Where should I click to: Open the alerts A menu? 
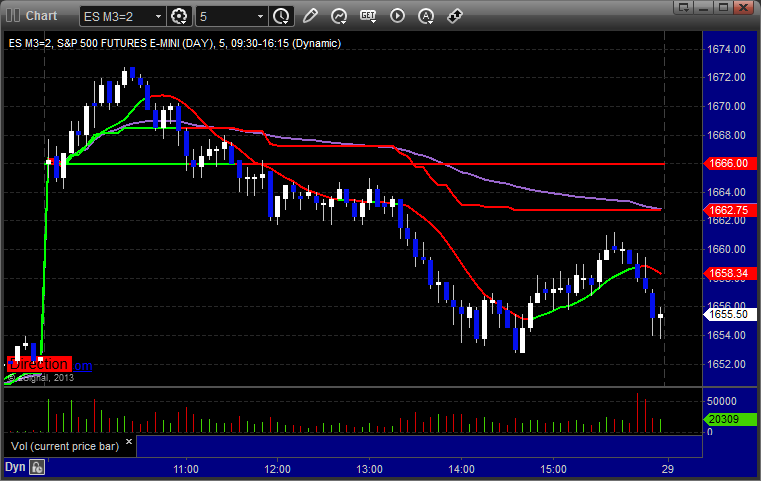[426, 16]
